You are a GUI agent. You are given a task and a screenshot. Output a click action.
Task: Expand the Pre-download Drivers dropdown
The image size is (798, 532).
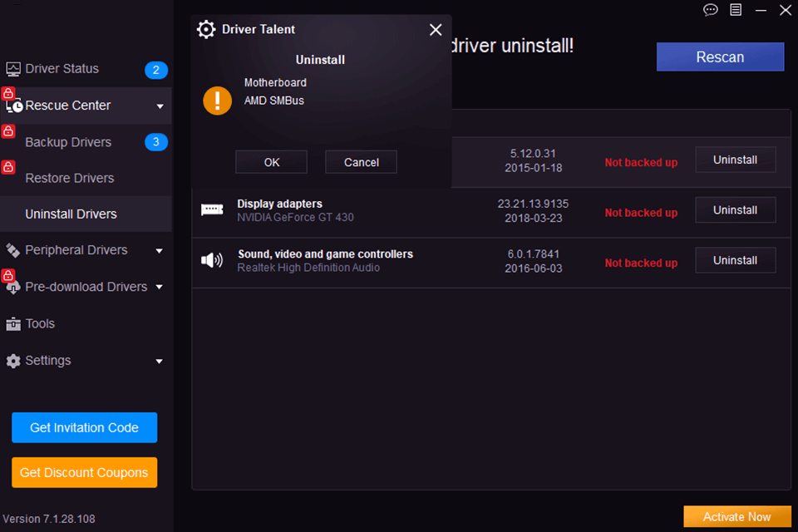coord(159,286)
